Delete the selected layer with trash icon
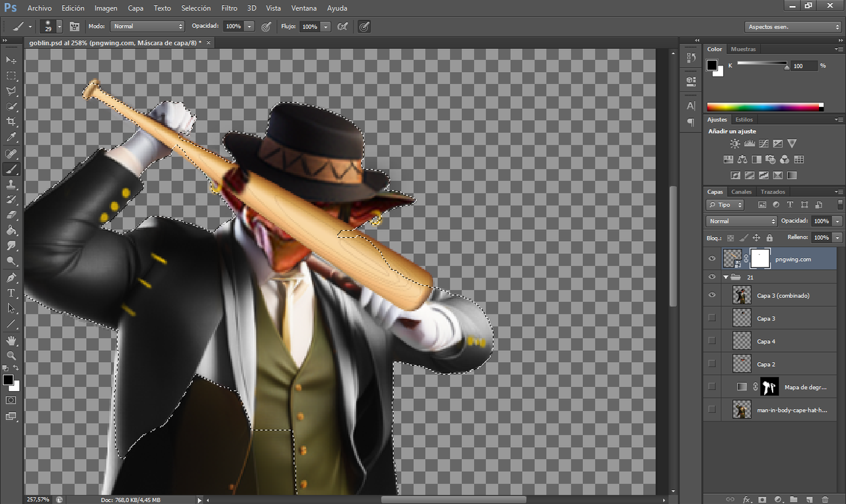This screenshot has width=846, height=504. 826,499
